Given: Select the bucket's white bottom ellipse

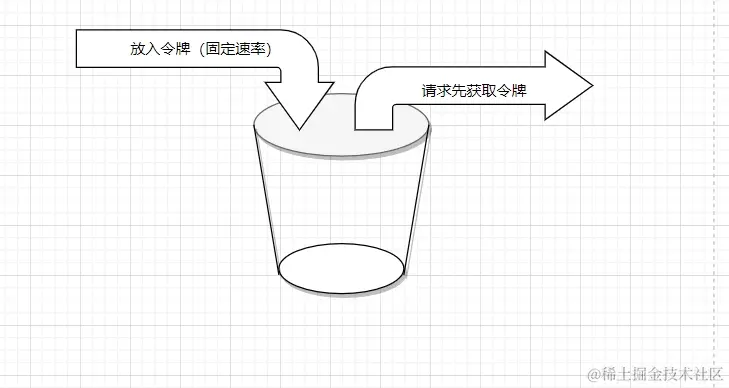Looking at the screenshot, I should coord(341,268).
